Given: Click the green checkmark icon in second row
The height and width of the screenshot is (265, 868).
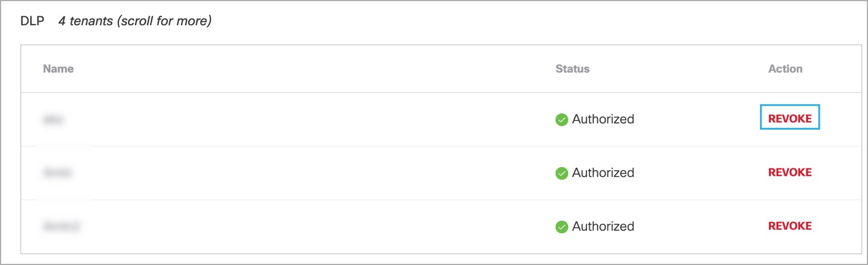Looking at the screenshot, I should click(562, 173).
